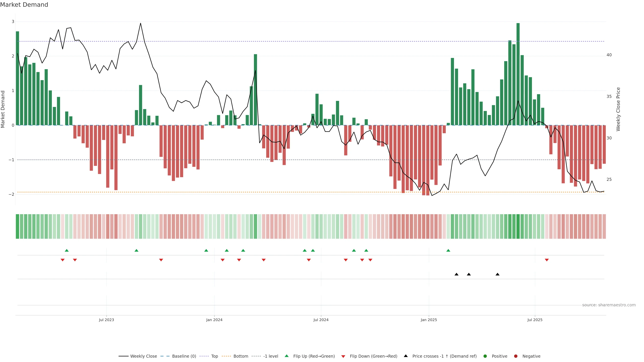Click the red Flip Down legend triangle
644x362 pixels.
[343, 356]
